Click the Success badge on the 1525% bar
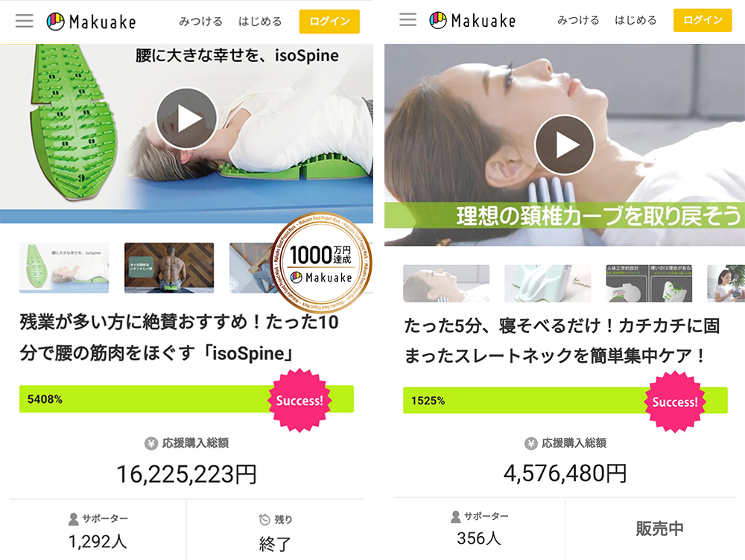 point(675,402)
